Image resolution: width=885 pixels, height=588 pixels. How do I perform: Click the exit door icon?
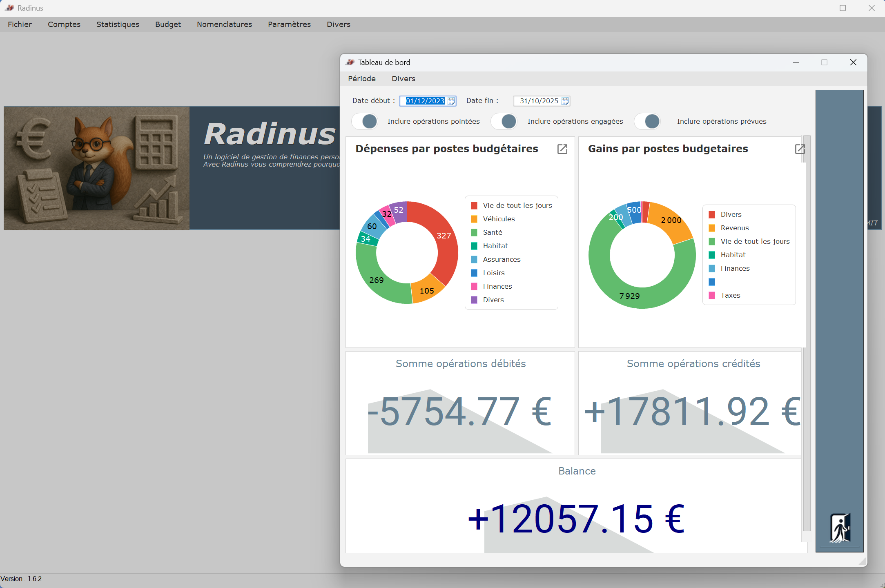(x=840, y=528)
